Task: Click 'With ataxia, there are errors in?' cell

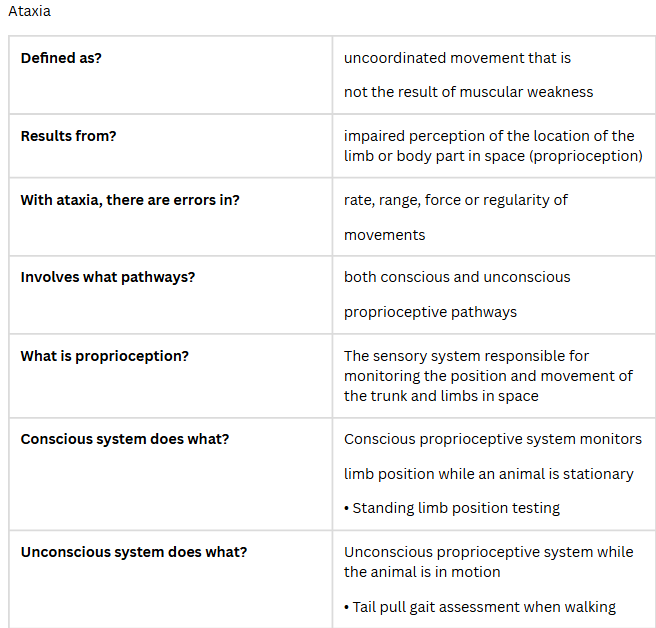Action: pos(130,200)
